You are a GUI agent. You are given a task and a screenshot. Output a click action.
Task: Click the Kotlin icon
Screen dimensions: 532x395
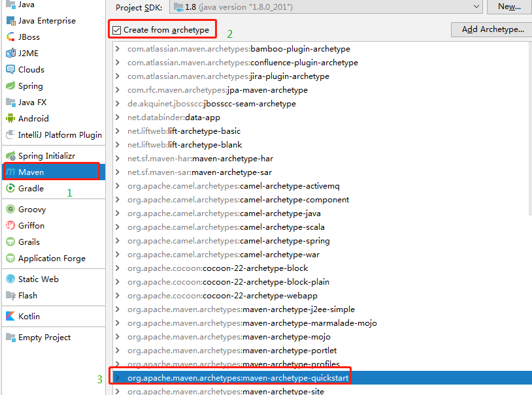(x=10, y=317)
